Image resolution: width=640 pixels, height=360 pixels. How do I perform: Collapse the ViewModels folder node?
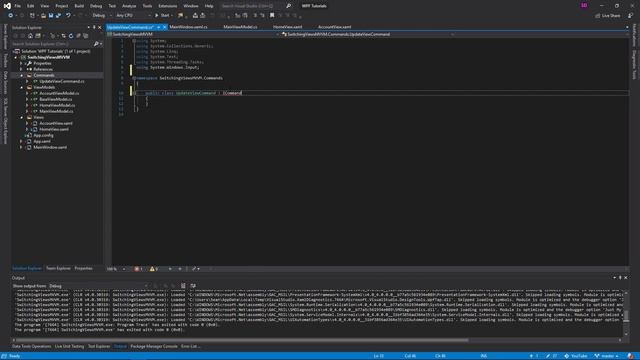click(x=22, y=87)
